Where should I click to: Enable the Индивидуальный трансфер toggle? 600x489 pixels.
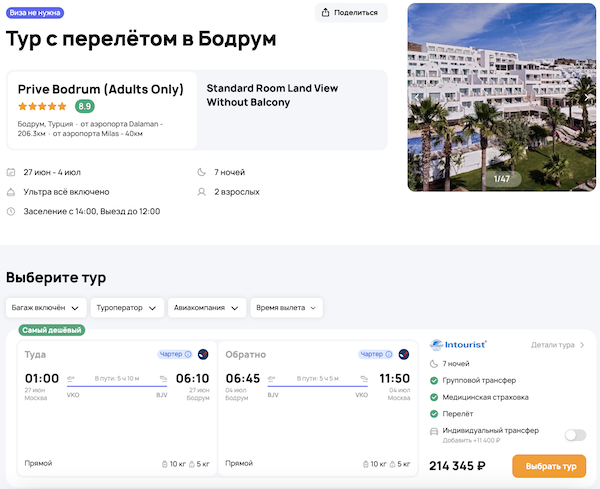click(x=575, y=435)
